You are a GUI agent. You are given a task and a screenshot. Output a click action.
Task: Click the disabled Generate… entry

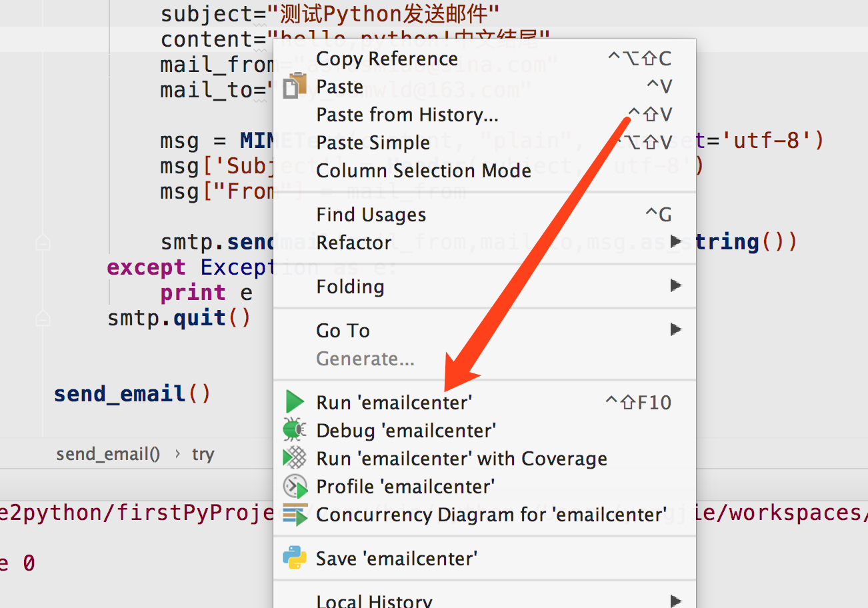485,359
